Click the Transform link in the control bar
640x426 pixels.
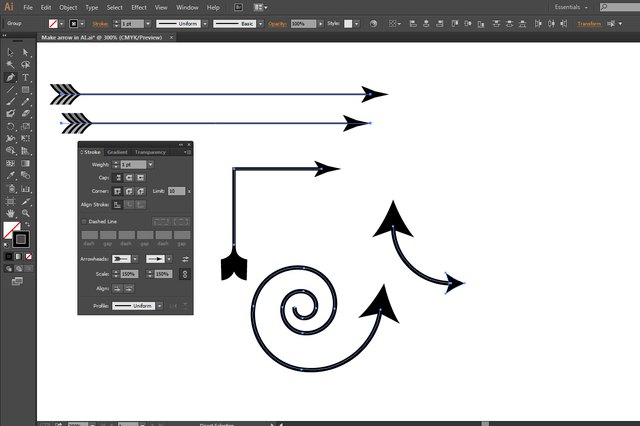tap(589, 23)
